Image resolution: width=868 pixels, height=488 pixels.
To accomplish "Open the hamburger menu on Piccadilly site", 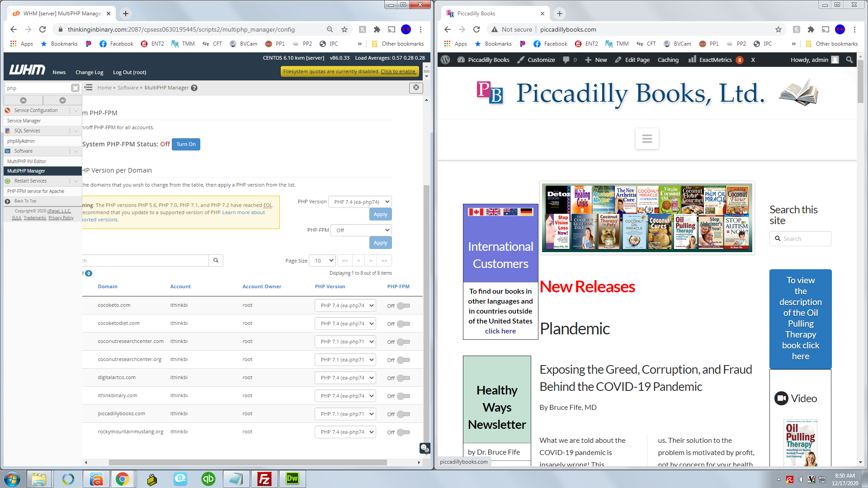I will pyautogui.click(x=646, y=139).
